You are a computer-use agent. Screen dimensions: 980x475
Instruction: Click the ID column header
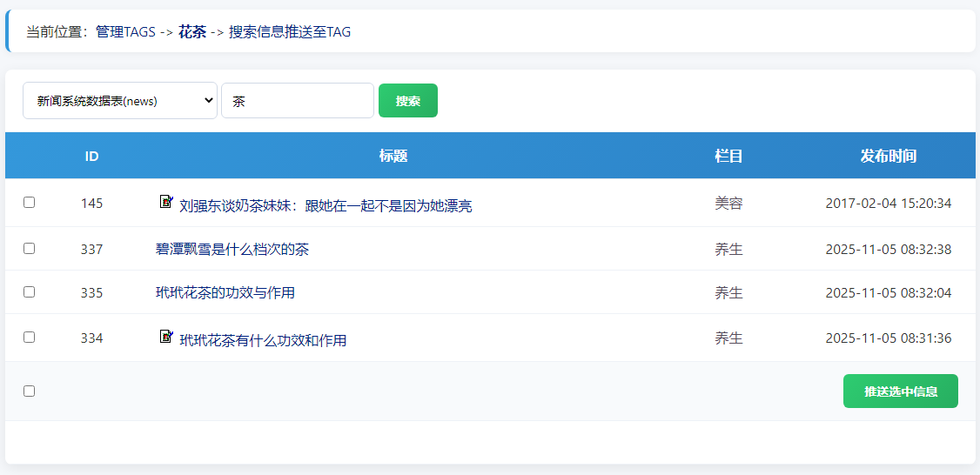tap(92, 157)
